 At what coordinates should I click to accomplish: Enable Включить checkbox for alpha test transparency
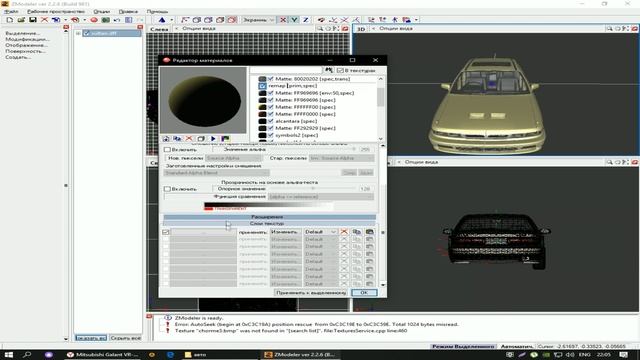click(x=167, y=189)
